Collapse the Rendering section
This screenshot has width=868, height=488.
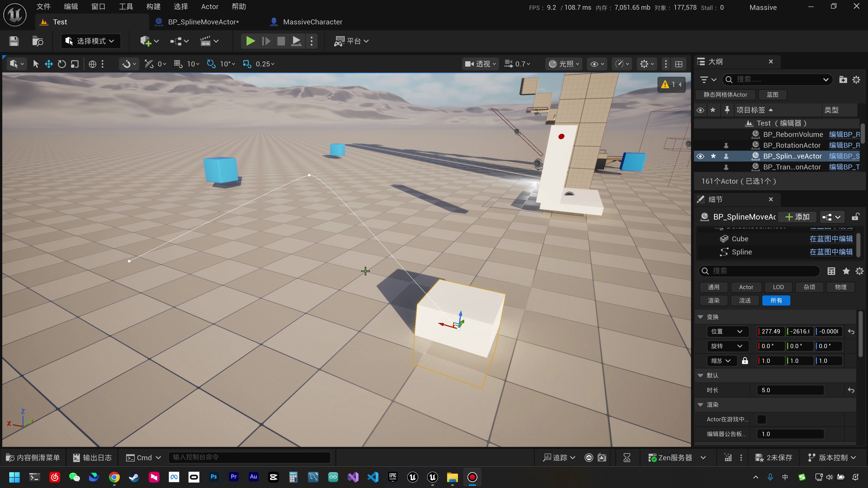pos(700,404)
